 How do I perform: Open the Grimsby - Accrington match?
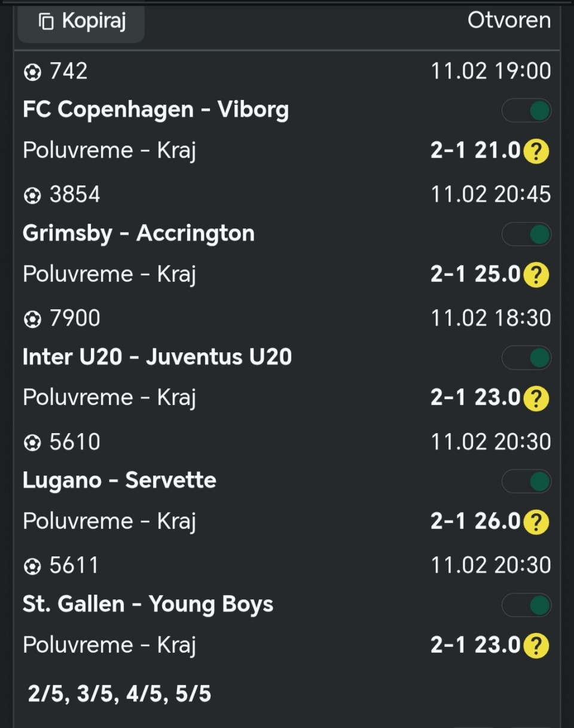[x=139, y=233]
